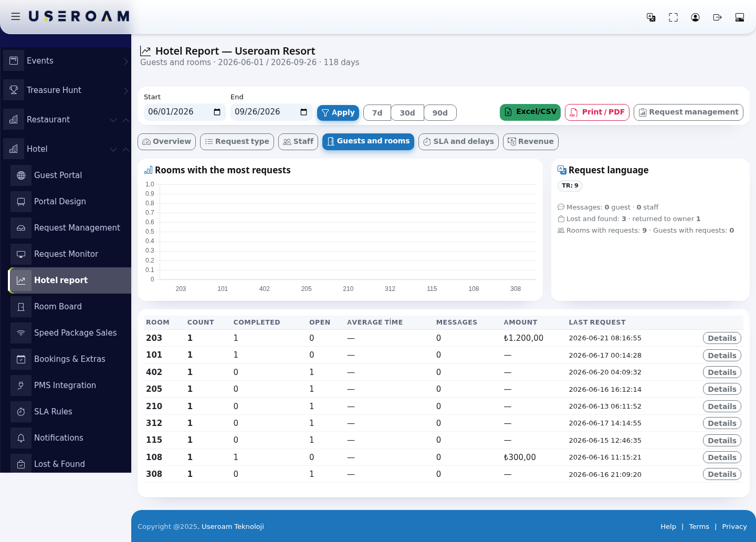
Task: Open the hamburger menu icon
Action: 16,17
